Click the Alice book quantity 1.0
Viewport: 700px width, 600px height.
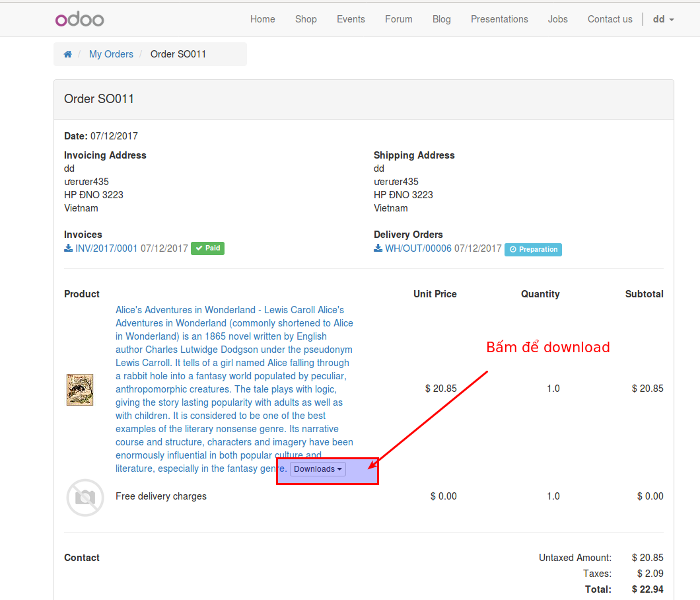(553, 389)
